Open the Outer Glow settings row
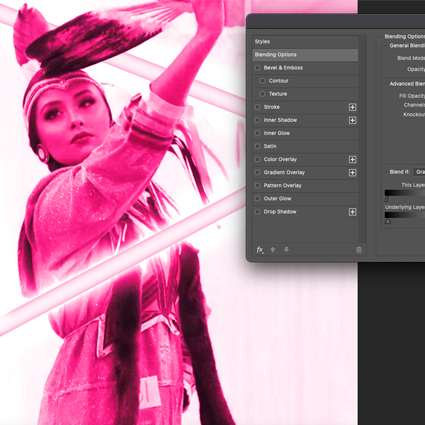The image size is (425, 425). (x=305, y=198)
